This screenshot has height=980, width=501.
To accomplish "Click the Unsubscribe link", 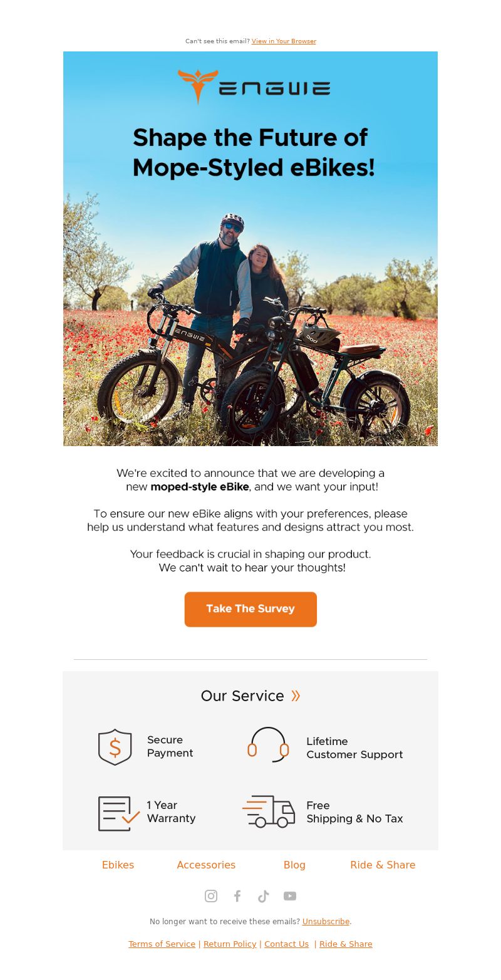I will click(326, 922).
